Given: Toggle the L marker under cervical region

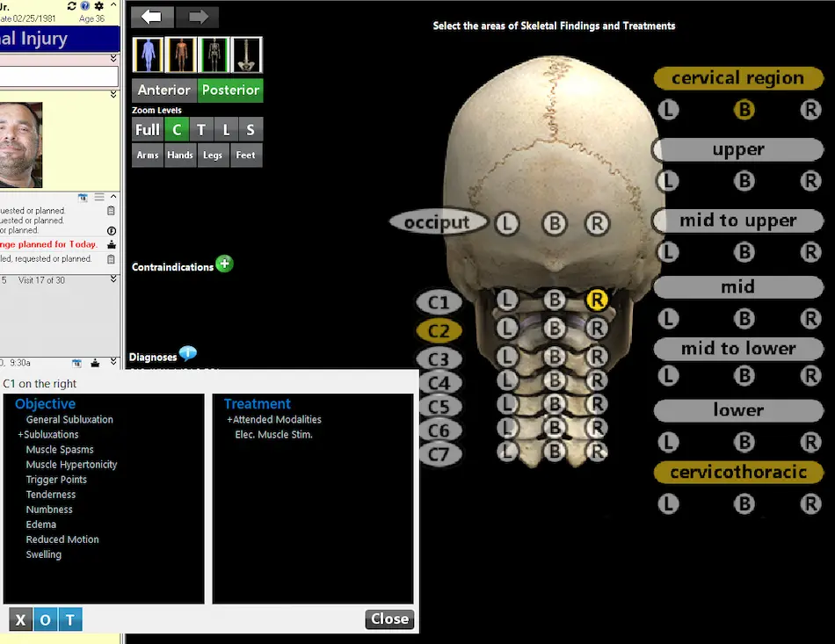Looking at the screenshot, I should pos(668,110).
